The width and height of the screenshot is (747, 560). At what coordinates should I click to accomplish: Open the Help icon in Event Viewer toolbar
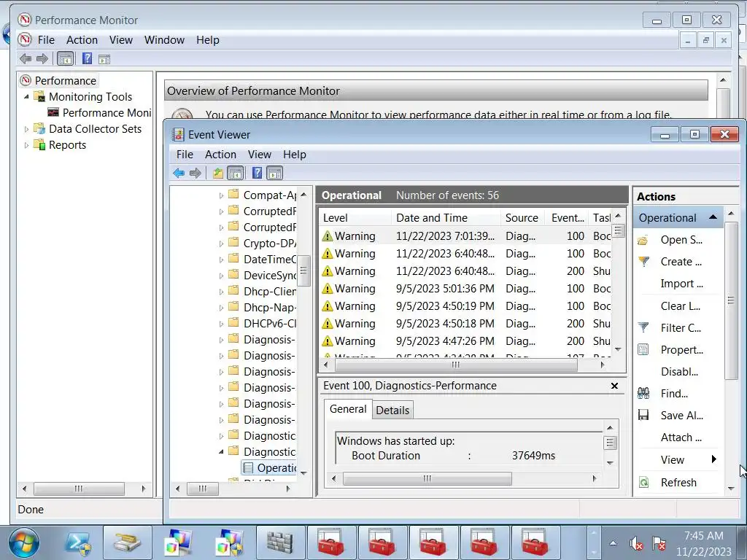click(258, 173)
